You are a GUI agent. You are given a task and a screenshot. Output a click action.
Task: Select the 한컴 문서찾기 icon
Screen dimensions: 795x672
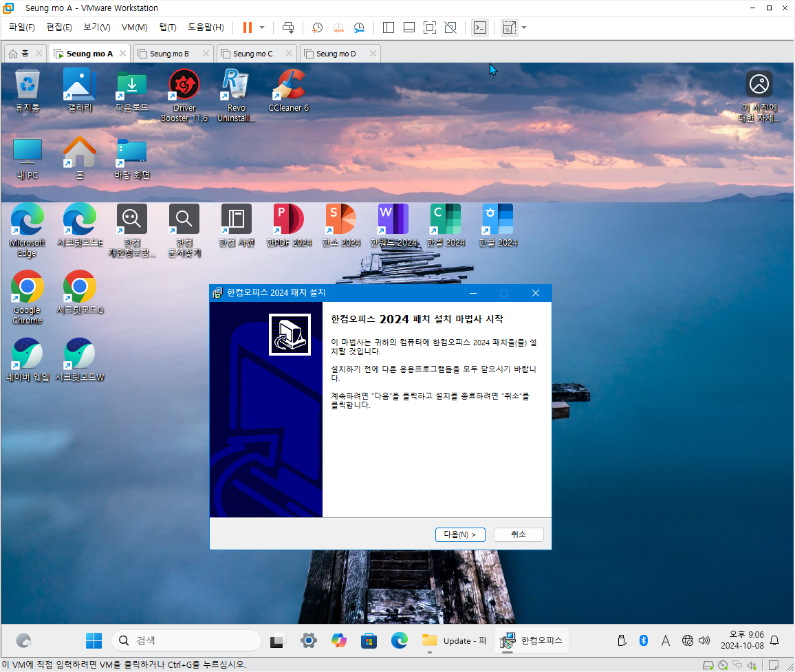184,230
